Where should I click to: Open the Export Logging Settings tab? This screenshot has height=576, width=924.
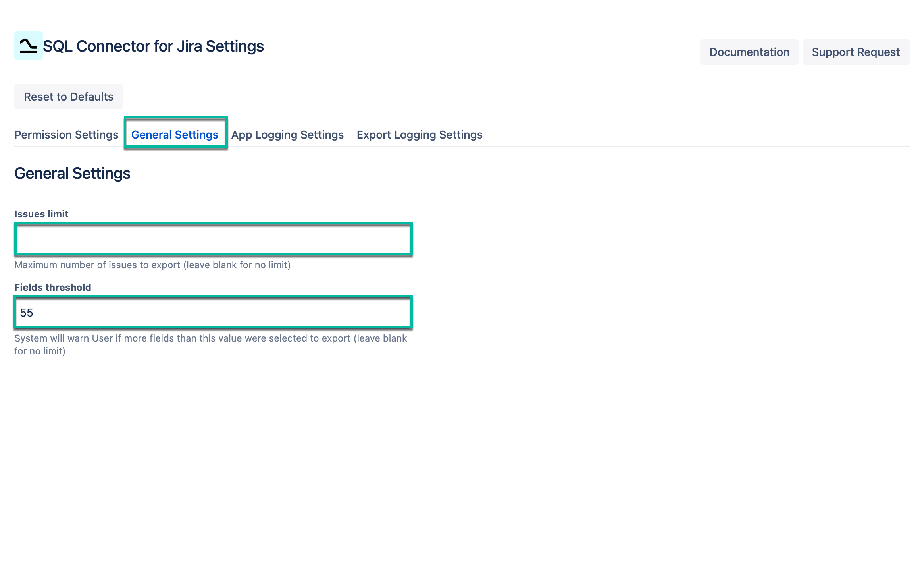(x=420, y=135)
